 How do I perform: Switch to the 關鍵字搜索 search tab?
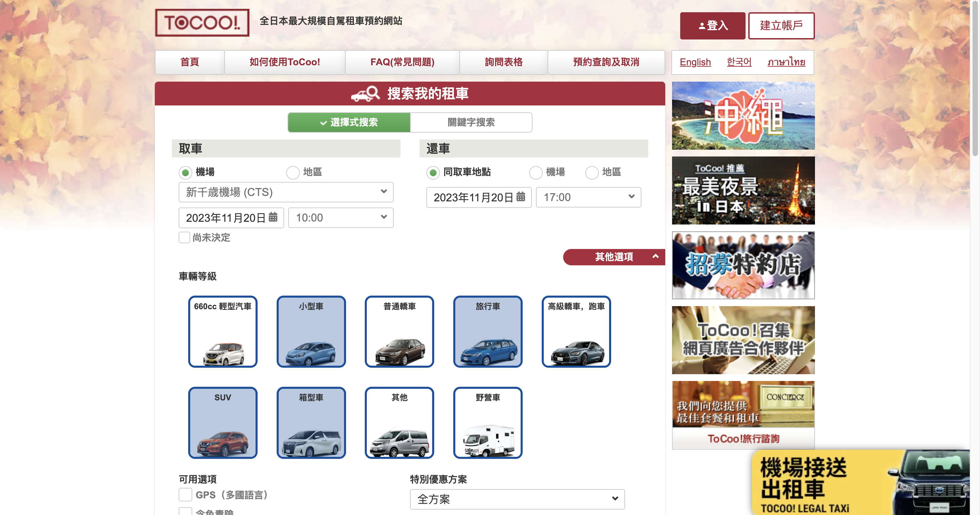coord(471,122)
